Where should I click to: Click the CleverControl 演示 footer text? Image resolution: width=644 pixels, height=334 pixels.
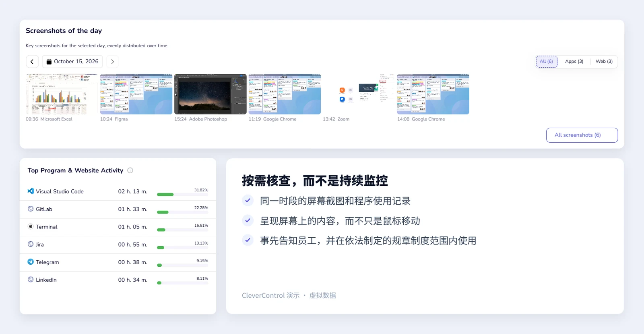click(x=270, y=295)
